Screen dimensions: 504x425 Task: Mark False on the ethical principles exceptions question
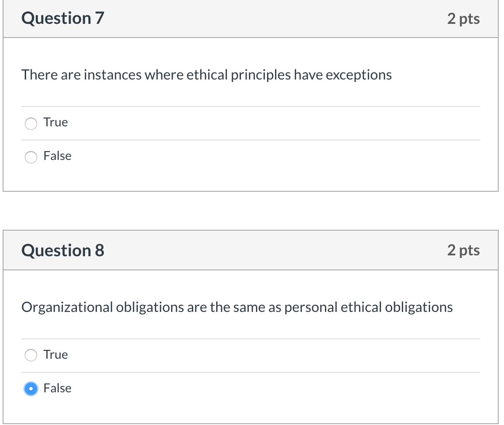tap(31, 157)
